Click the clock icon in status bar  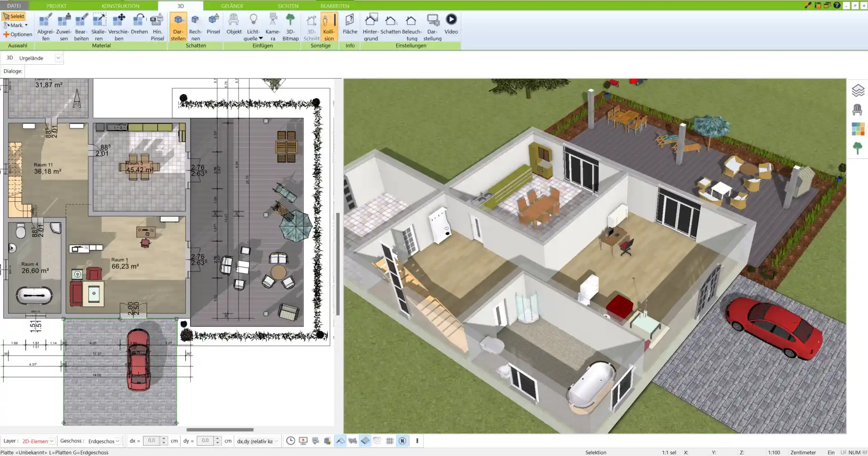[291, 441]
